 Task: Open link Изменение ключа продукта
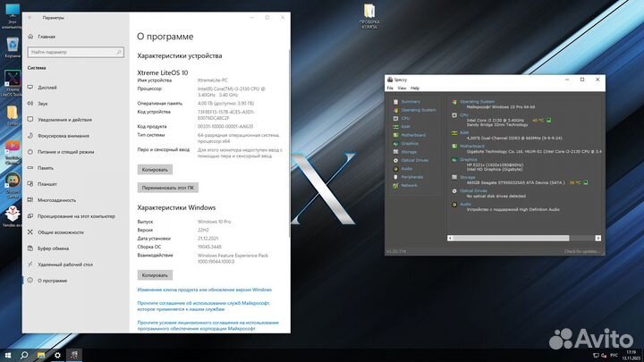(205, 290)
